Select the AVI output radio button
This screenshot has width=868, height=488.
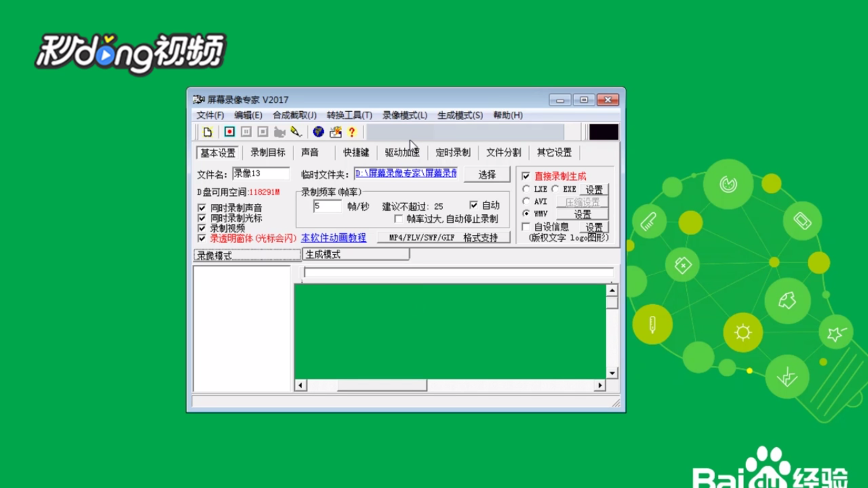pyautogui.click(x=526, y=201)
